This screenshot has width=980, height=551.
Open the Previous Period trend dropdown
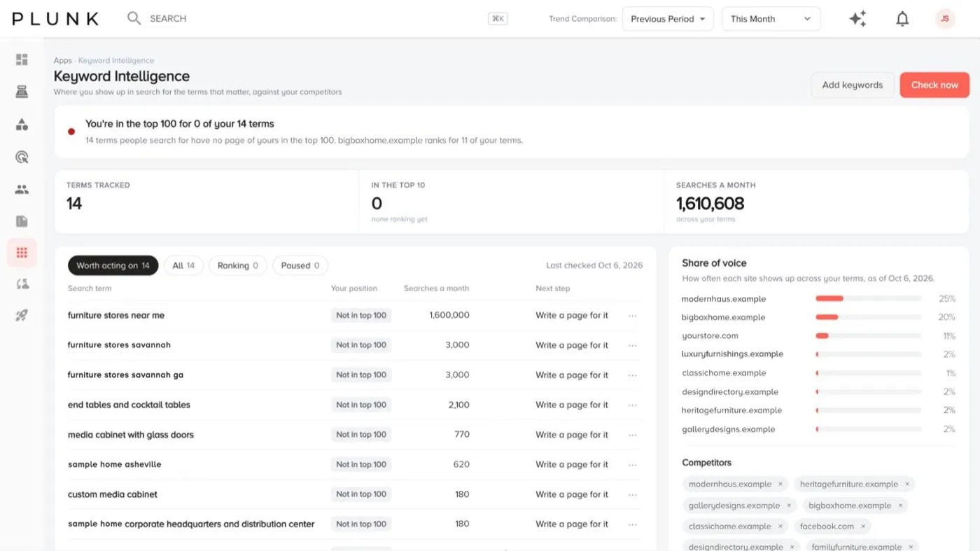click(668, 19)
